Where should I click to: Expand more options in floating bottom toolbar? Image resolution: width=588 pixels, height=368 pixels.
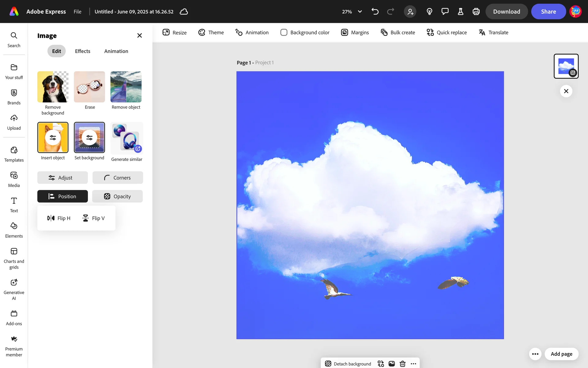coord(413,364)
